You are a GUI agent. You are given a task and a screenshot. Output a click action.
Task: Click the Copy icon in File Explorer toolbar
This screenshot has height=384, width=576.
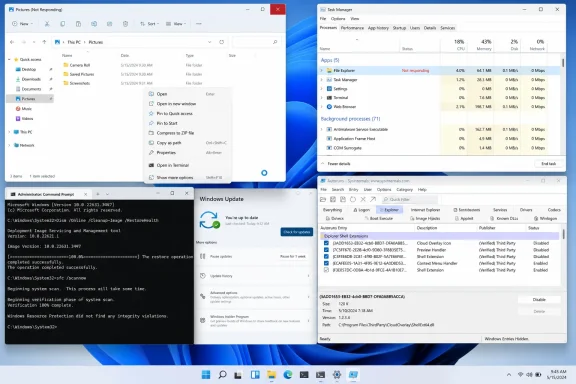(x=63, y=24)
